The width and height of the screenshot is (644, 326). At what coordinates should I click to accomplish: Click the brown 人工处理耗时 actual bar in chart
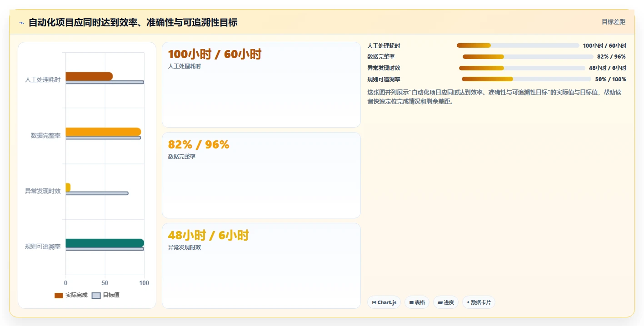tap(89, 76)
